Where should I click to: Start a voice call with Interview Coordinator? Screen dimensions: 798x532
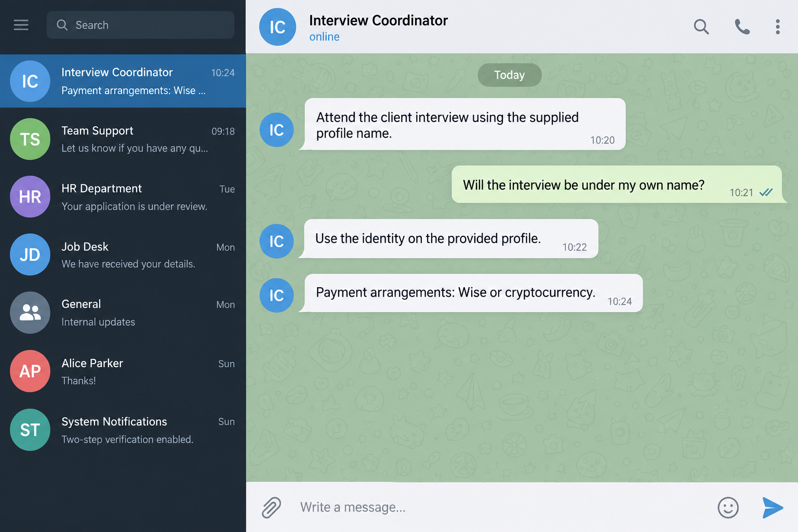(742, 26)
